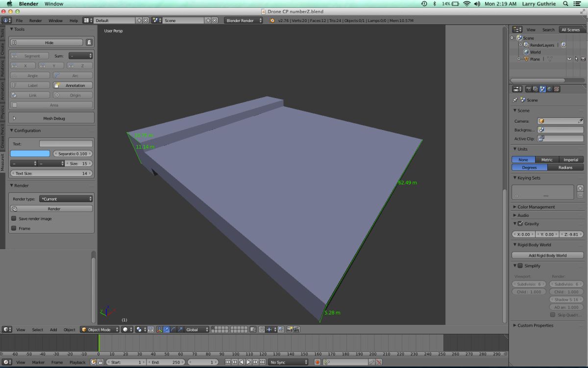Click the OpenGL render animation clapper icon

click(x=296, y=330)
